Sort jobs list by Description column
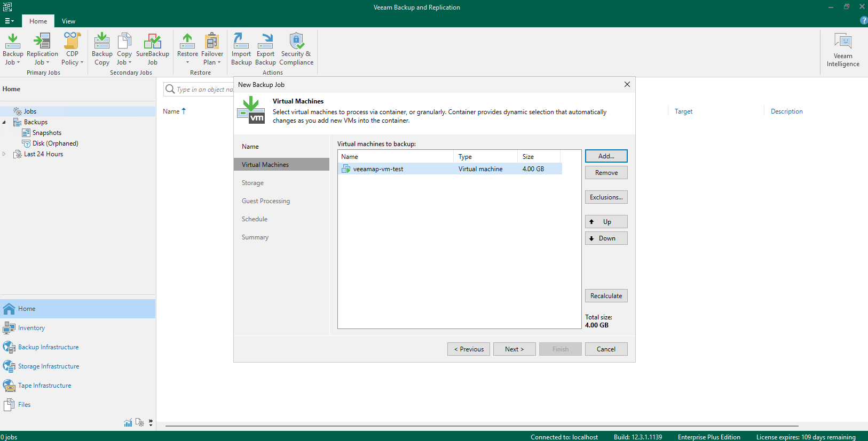This screenshot has height=441, width=868. click(786, 111)
